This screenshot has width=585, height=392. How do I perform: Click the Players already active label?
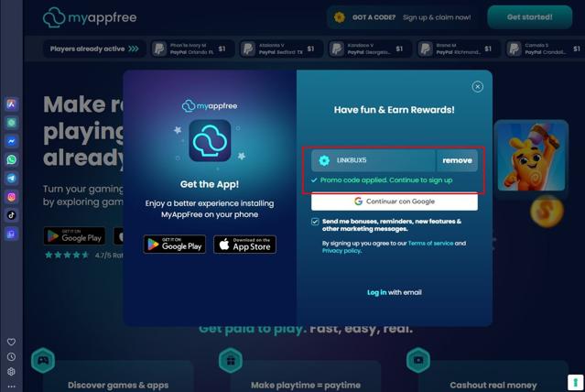point(94,49)
